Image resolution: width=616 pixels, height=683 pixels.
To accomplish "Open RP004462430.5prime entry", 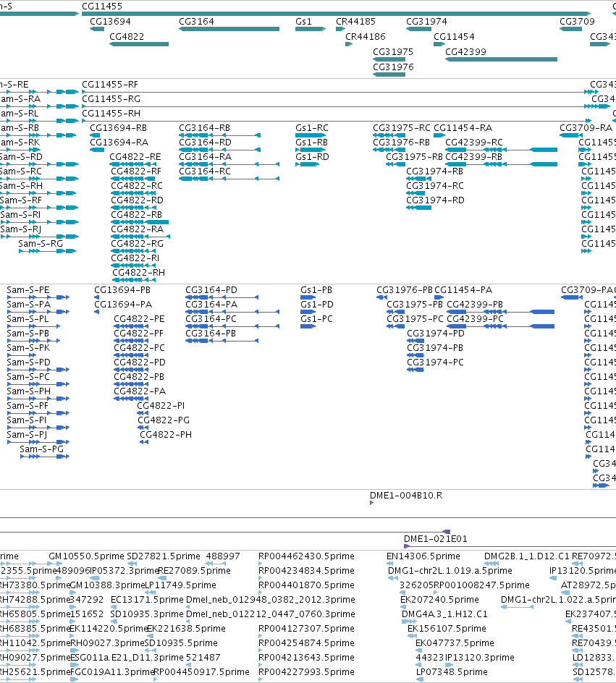I will coord(306,556).
